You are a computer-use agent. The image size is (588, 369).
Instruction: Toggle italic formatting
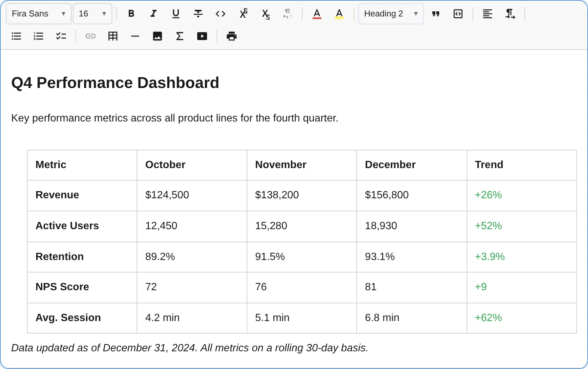154,14
